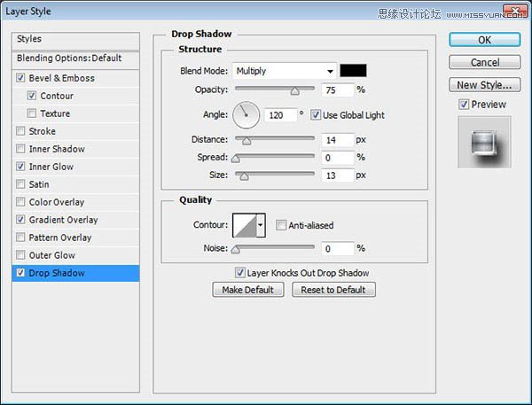Open Pattern Overlay settings

60,238
